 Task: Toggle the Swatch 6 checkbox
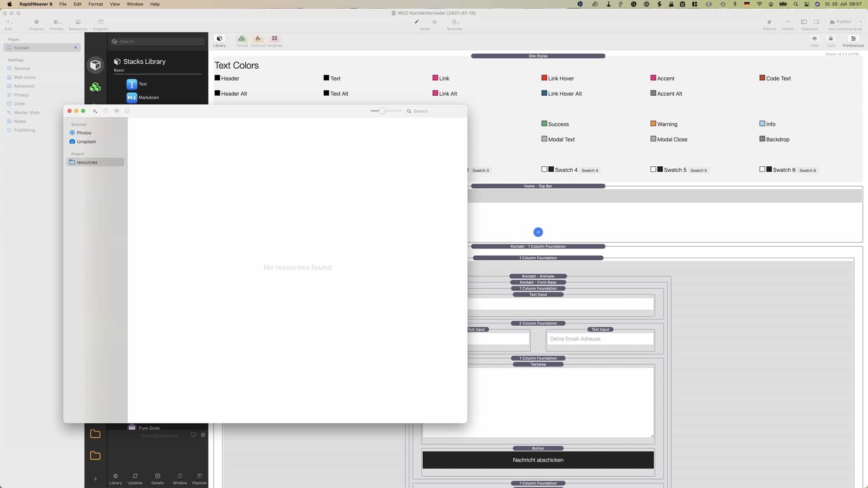pos(762,169)
